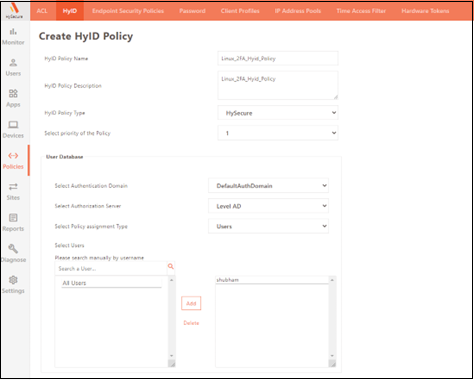474x380 pixels.
Task: Expand the Authentication Domain dropdown
Action: (x=268, y=186)
